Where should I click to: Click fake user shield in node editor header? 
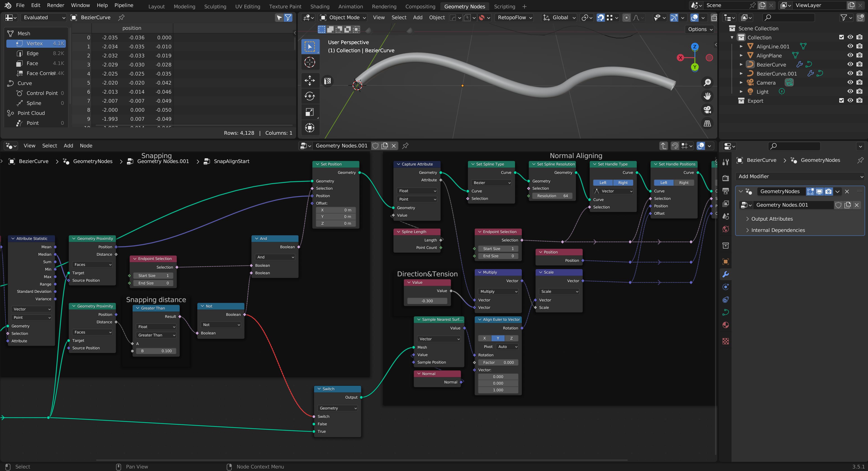click(375, 146)
